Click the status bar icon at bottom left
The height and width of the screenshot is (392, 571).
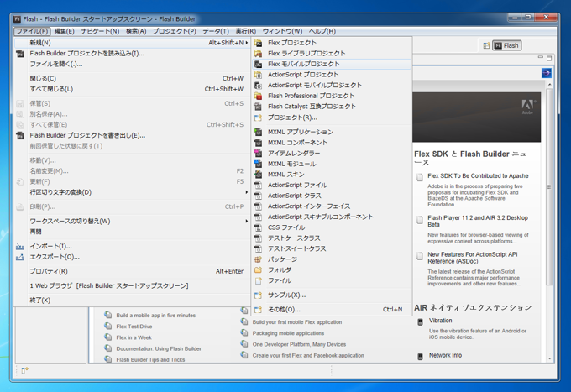24,370
